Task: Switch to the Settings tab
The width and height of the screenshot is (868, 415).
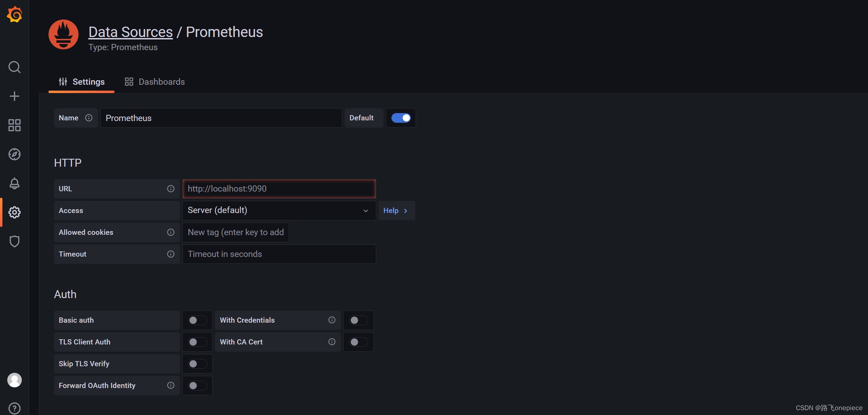Action: [82, 82]
